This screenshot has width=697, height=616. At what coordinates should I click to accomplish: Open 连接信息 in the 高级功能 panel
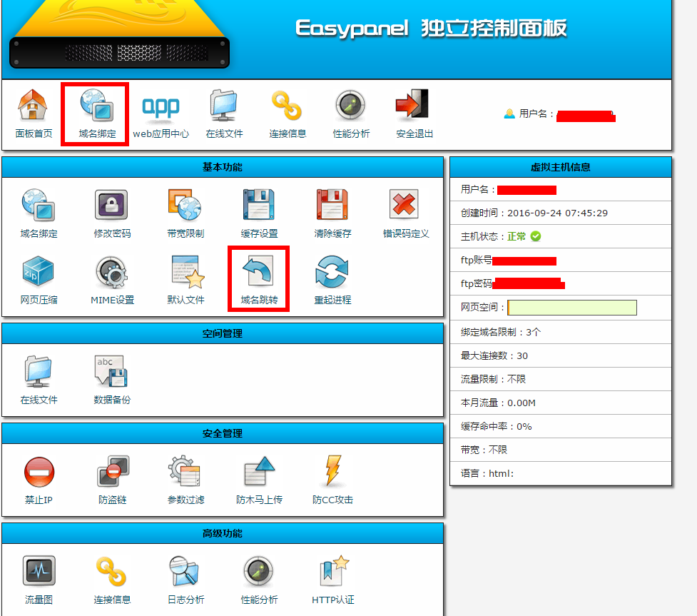pos(111,572)
